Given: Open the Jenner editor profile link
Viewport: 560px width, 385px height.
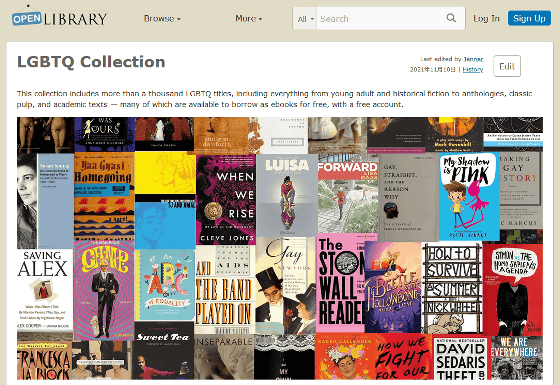Looking at the screenshot, I should [x=474, y=59].
